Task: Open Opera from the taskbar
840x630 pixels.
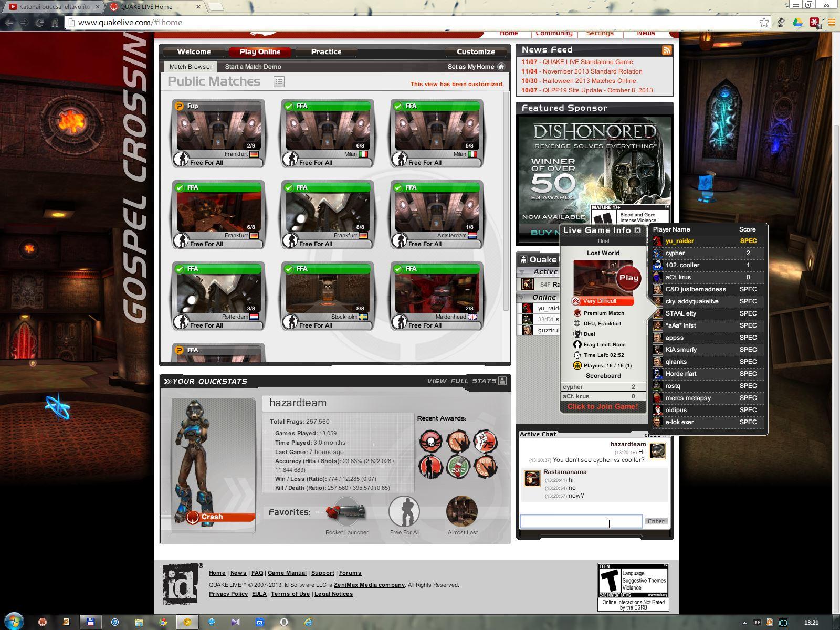Action: 284,622
